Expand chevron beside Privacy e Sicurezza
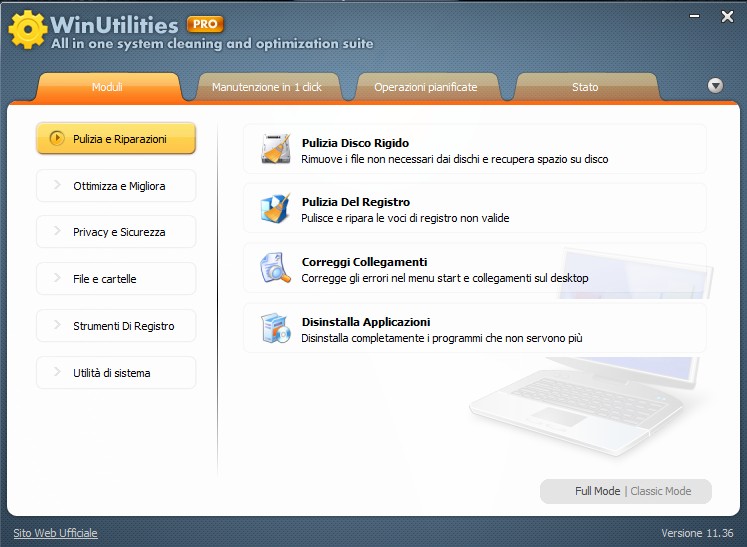Screen dimensions: 747x547 pos(57,231)
